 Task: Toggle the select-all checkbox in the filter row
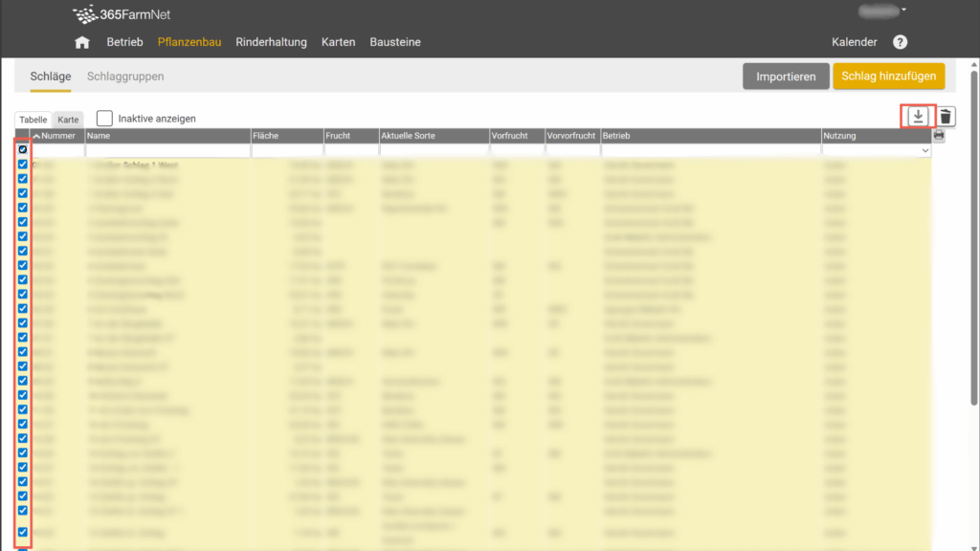click(22, 150)
